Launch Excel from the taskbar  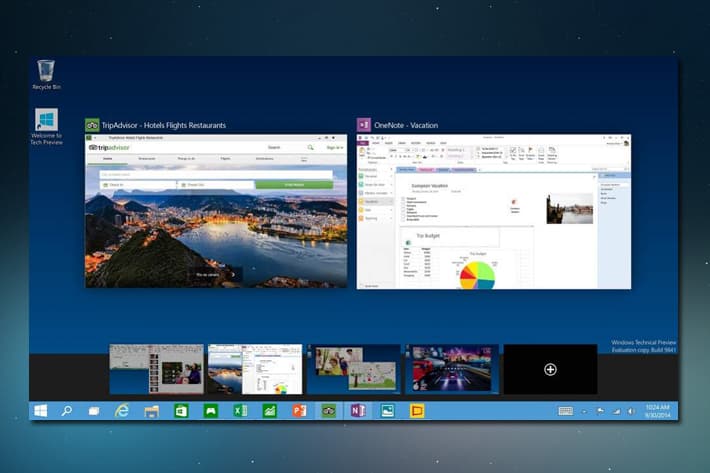click(240, 411)
